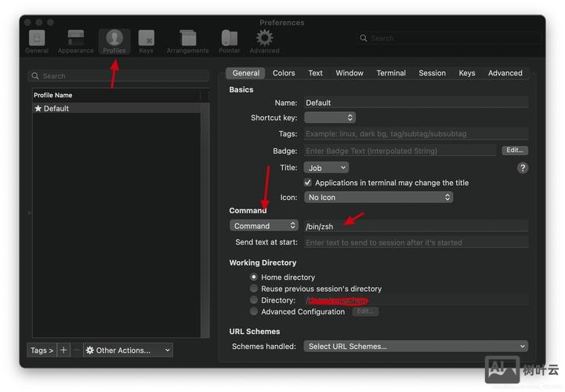The height and width of the screenshot is (392, 565).
Task: Open the Icon dropdown showing No Icon
Action: pos(379,198)
